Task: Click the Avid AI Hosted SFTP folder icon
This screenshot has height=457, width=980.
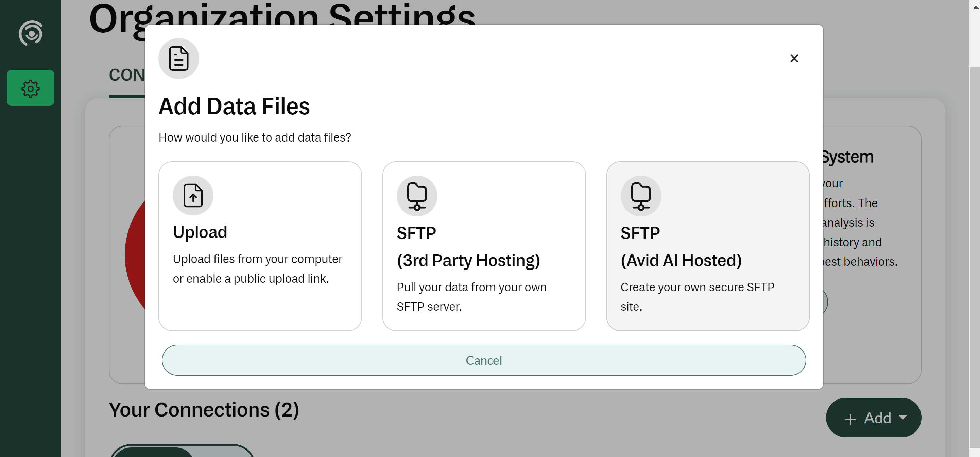Action: tap(641, 196)
